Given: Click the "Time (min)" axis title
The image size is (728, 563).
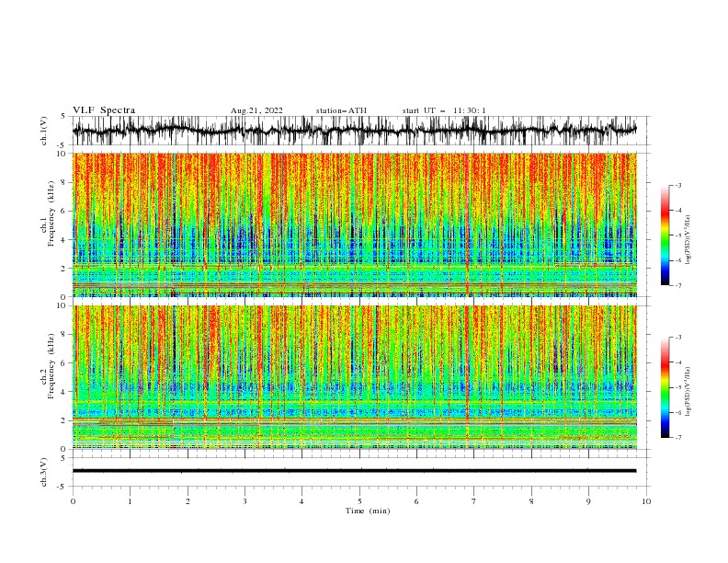Looking at the screenshot, I should (x=368, y=511).
